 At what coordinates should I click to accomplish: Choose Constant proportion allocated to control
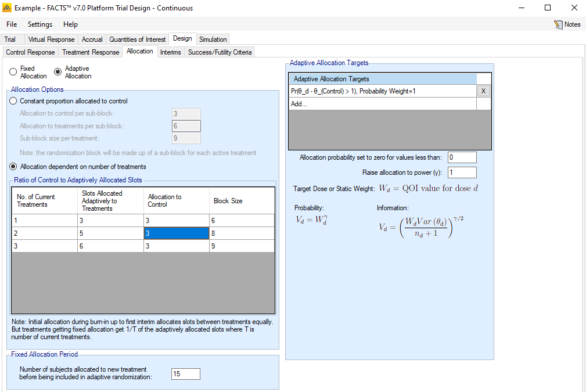[15, 101]
